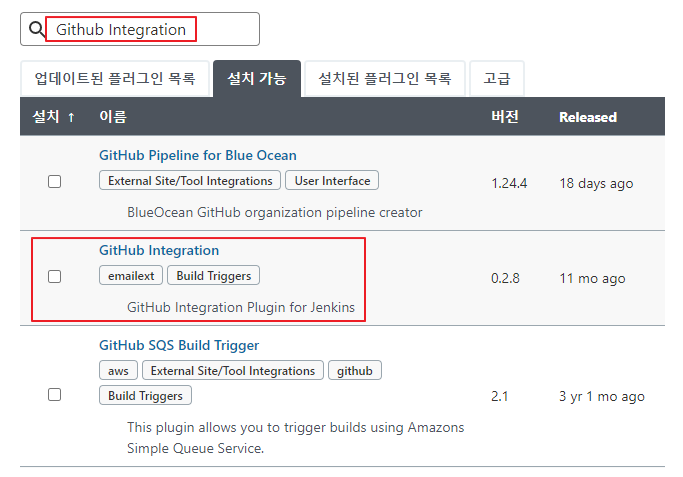Check the GitHub SQS Build Trigger checkbox
This screenshot has height=477, width=683.
tap(54, 395)
